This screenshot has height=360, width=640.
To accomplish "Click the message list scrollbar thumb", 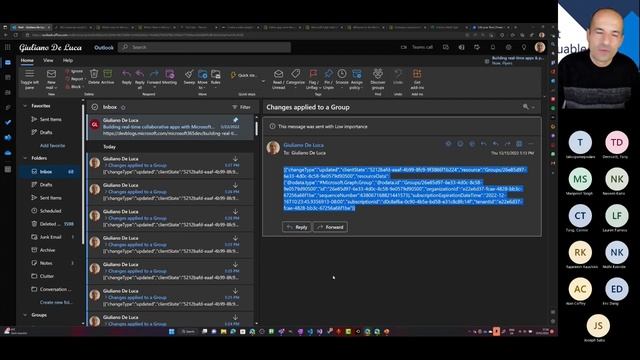I will coord(256,129).
